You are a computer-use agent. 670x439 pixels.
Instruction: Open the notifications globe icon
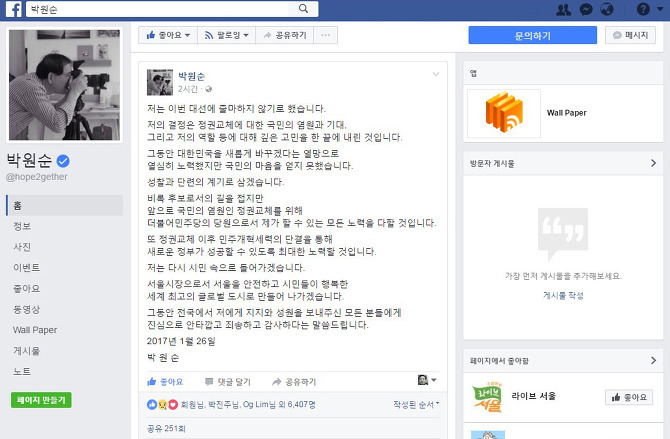607,9
